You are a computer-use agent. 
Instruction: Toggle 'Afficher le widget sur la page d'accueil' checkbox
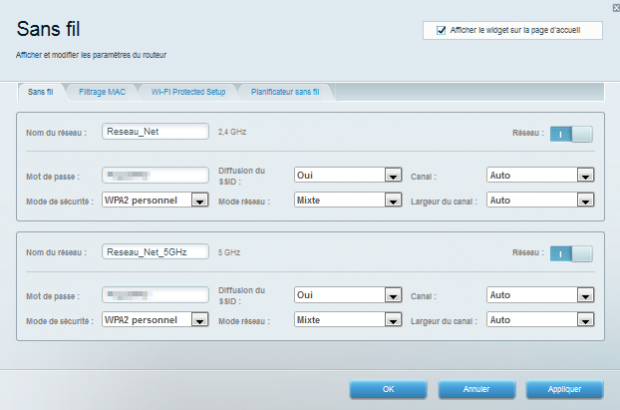click(x=441, y=31)
